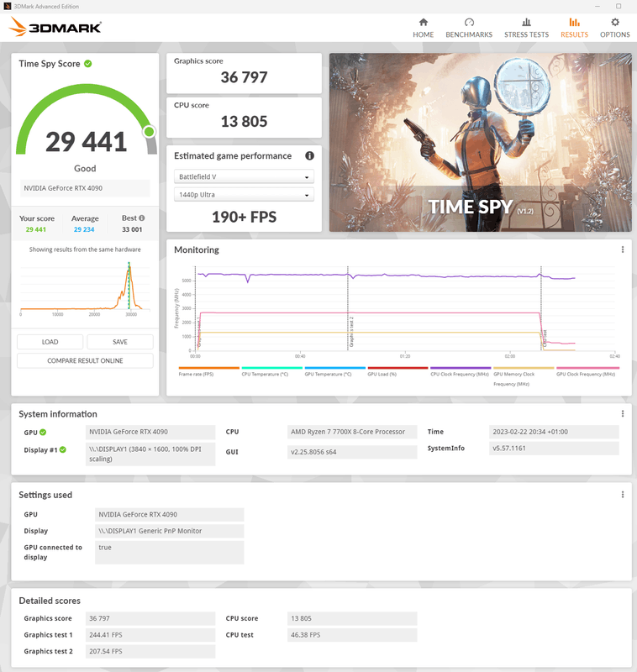Minimize the 3DMark window

(598, 6)
